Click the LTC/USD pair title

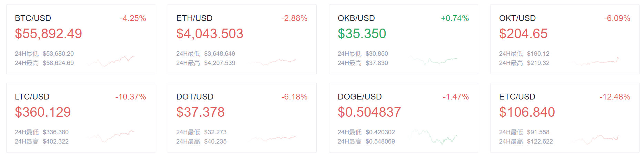pyautogui.click(x=32, y=97)
